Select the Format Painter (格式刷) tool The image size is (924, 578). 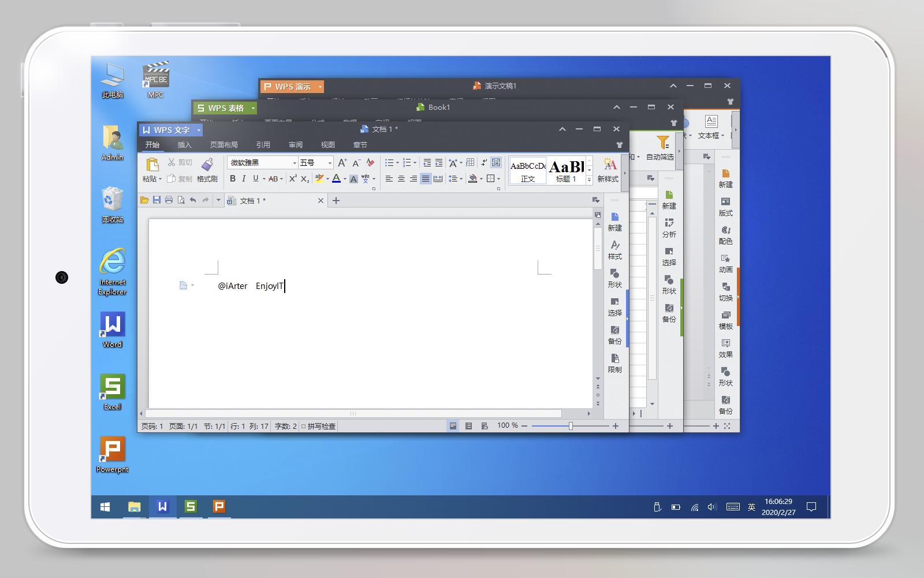pyautogui.click(x=208, y=171)
